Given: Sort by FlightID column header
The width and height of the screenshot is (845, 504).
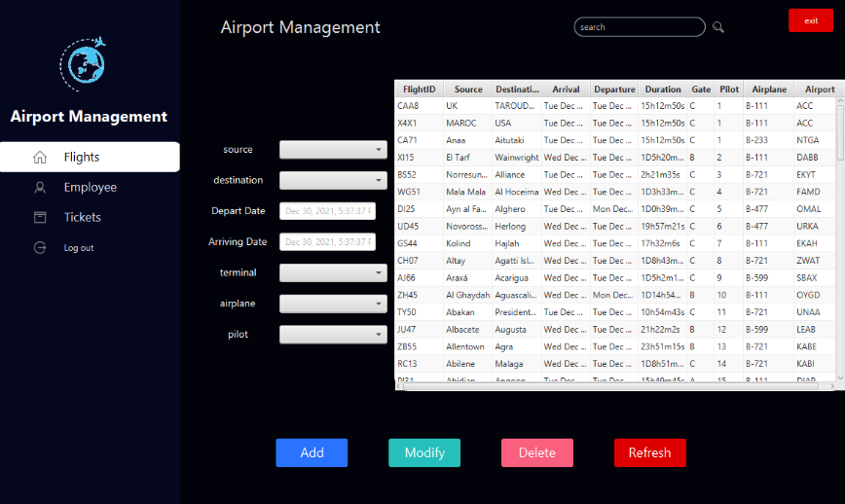Looking at the screenshot, I should (420, 90).
